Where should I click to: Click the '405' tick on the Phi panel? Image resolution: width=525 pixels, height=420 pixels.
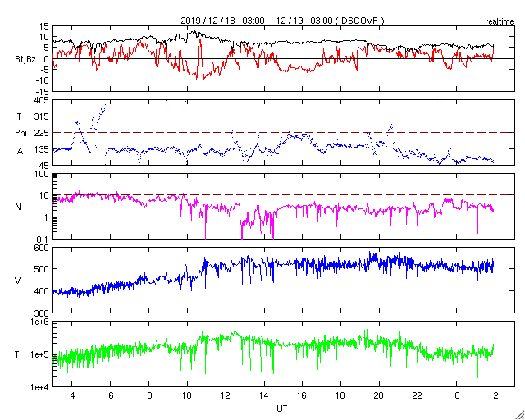click(x=42, y=100)
